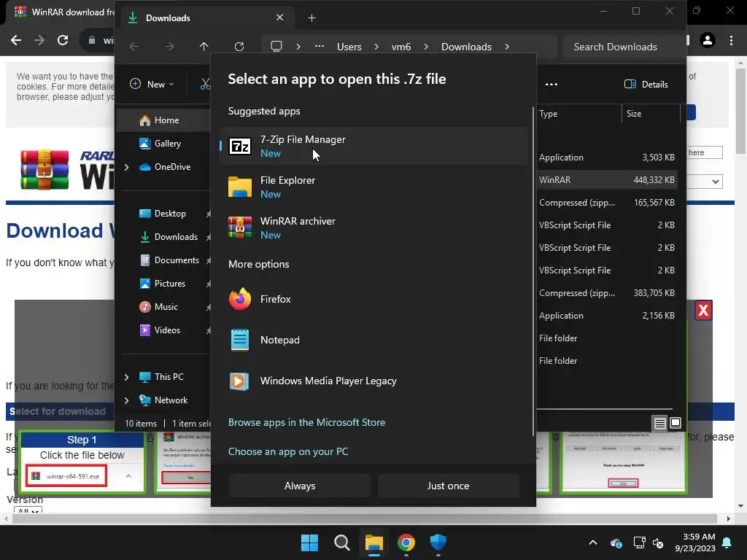Open the New dropdown in Explorer
This screenshot has width=747, height=560.
point(152,85)
